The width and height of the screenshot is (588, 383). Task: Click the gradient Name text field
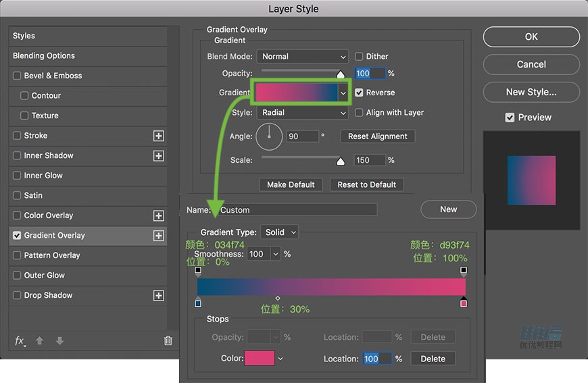tap(296, 210)
